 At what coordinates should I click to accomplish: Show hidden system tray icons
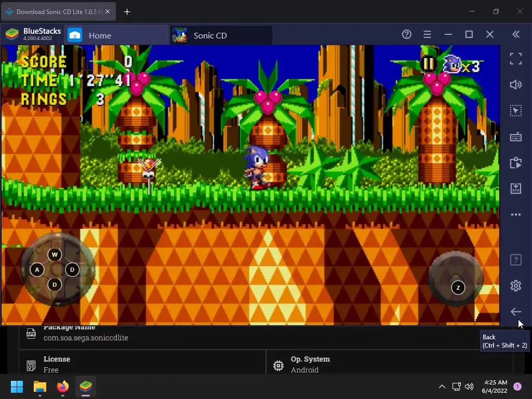point(442,387)
